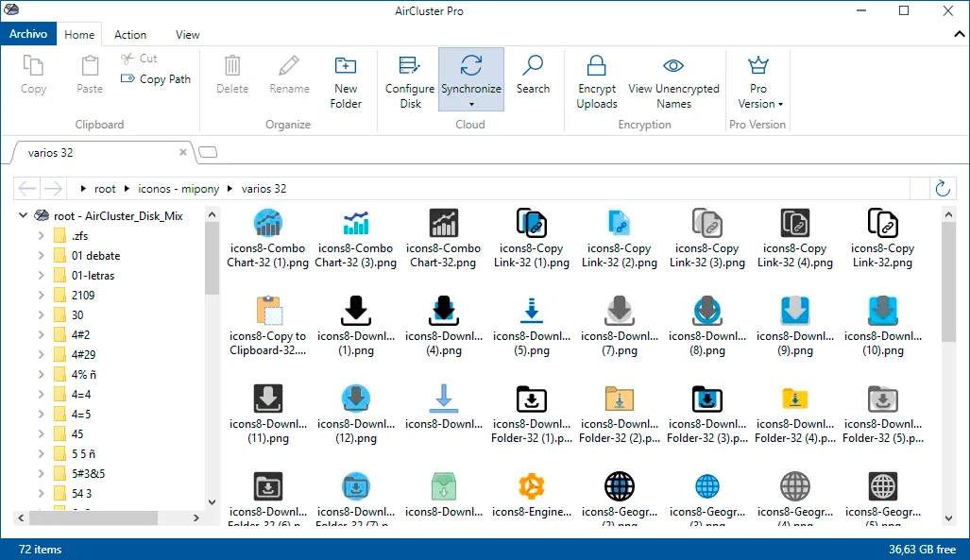
Task: Click the Synchronize cloud icon
Action: (x=470, y=65)
